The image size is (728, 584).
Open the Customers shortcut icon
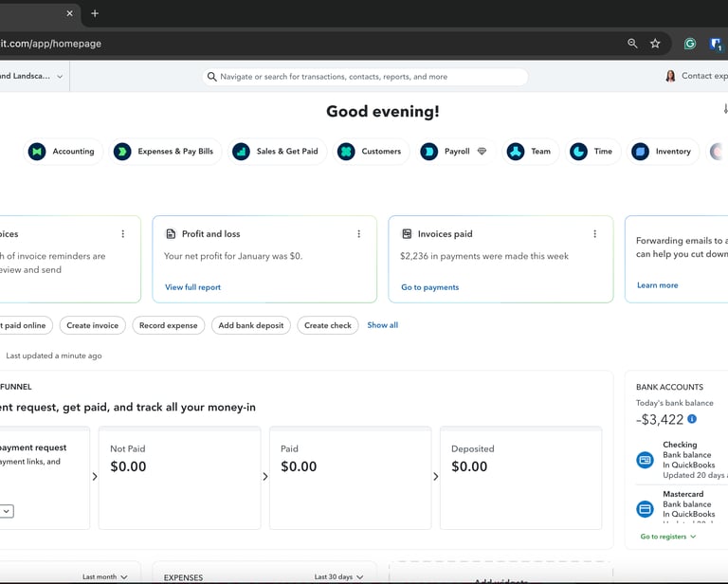pos(346,152)
